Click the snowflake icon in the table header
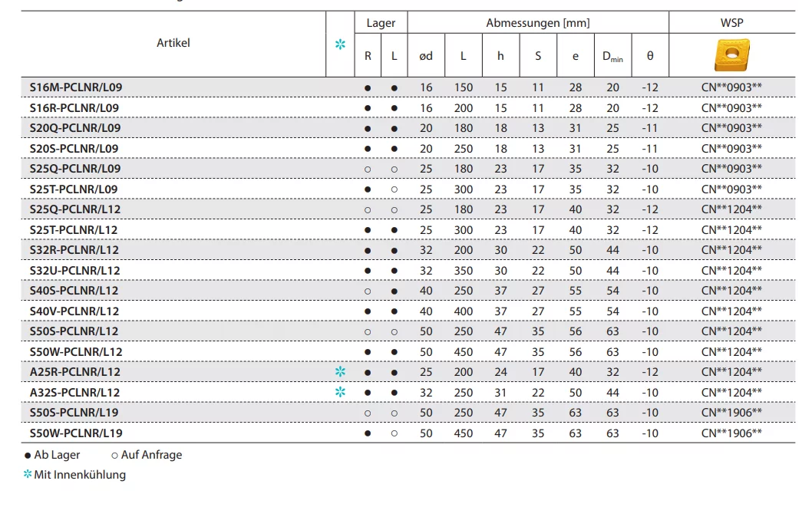Viewport: 812px width, 507px height. [x=340, y=44]
